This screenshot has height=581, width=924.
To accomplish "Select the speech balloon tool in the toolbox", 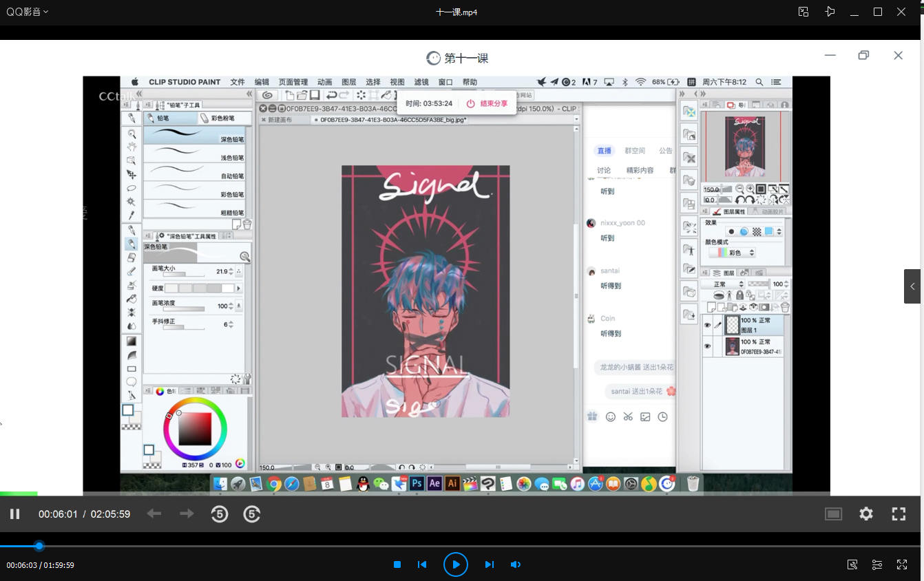I will coord(132,381).
